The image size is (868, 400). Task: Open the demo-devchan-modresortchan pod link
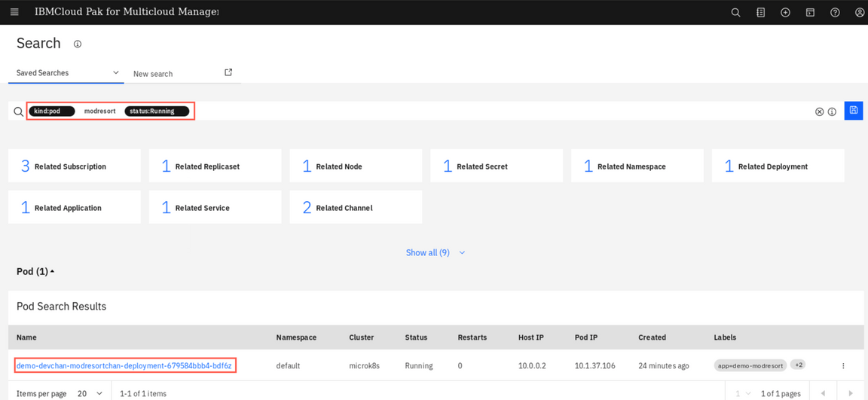124,366
